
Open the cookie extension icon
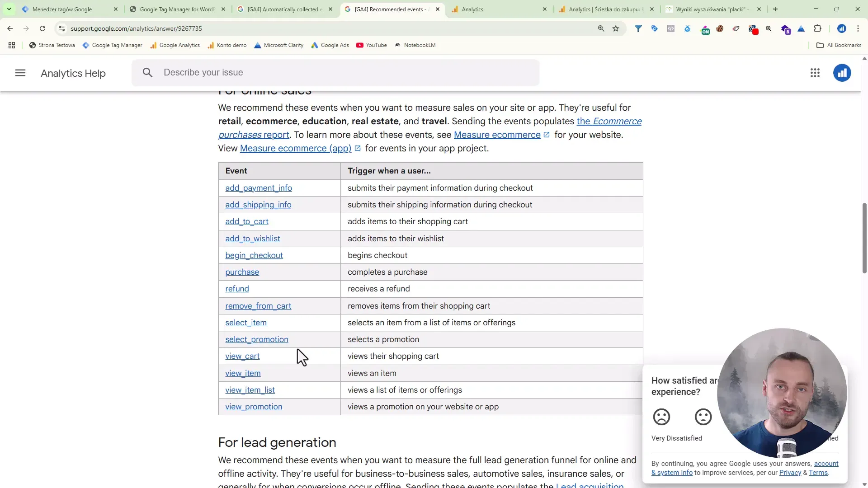[720, 28]
